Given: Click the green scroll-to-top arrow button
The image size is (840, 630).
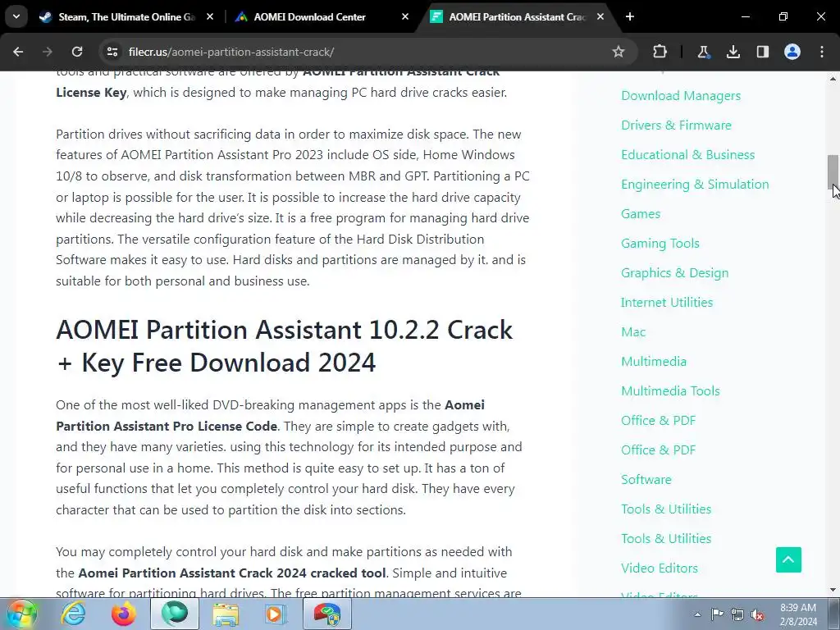Looking at the screenshot, I should (x=788, y=559).
